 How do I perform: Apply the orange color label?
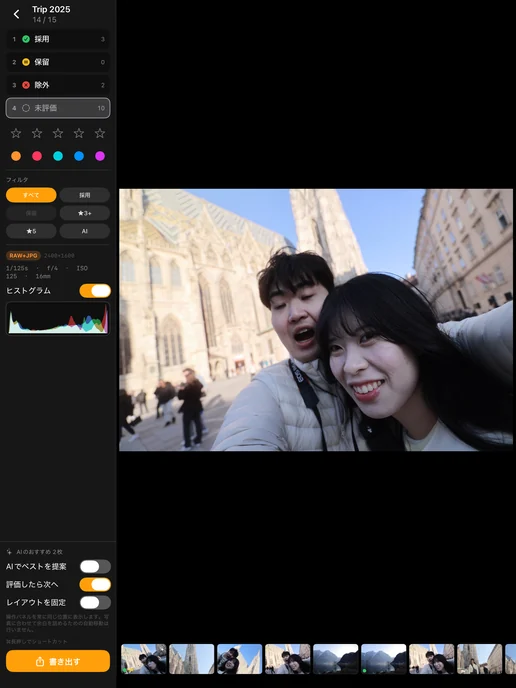point(16,156)
